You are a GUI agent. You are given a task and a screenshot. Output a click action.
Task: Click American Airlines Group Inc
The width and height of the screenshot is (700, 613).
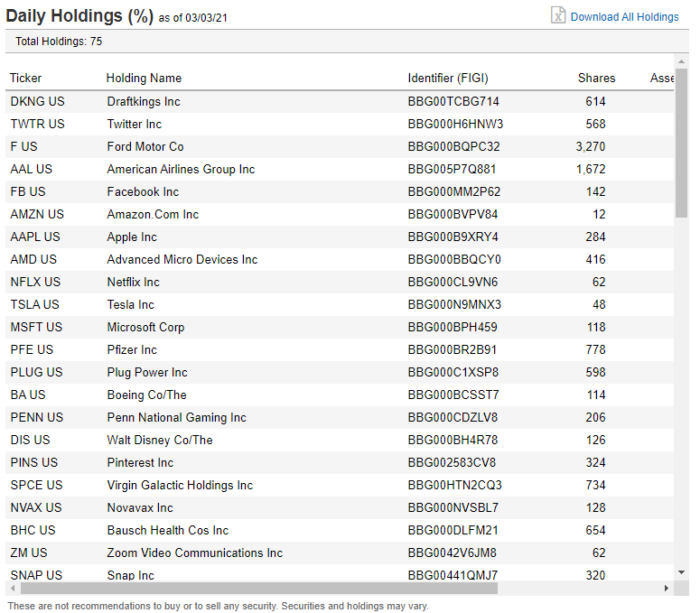tap(181, 170)
